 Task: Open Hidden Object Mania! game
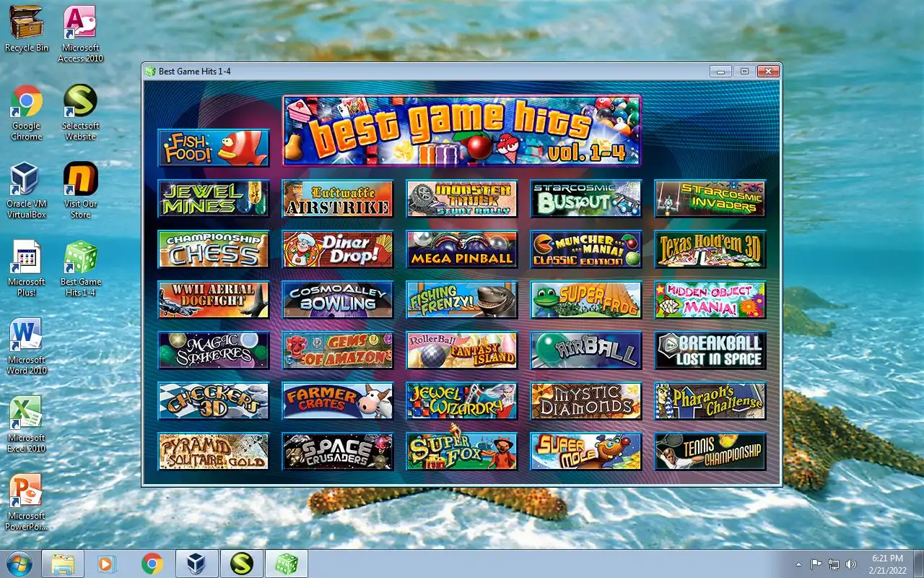[710, 300]
